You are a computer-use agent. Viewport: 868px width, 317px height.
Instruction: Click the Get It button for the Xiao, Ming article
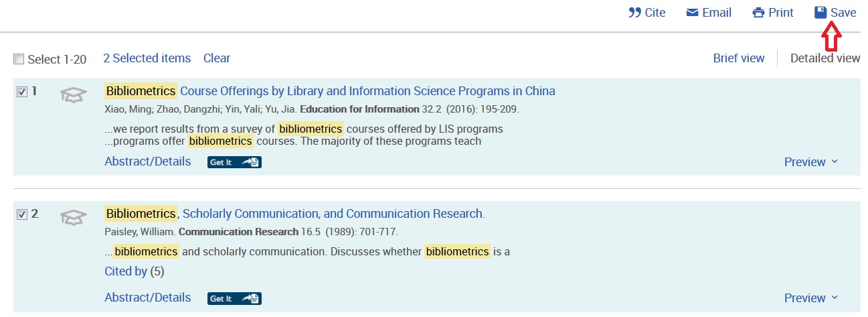point(234,162)
